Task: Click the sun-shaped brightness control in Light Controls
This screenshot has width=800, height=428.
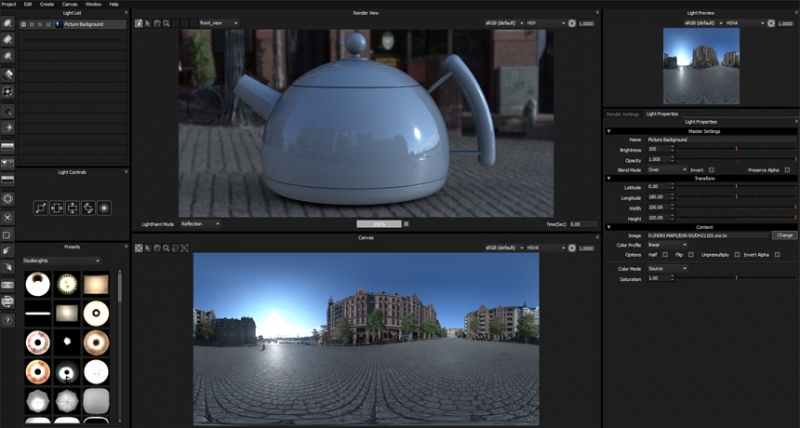Action: click(104, 208)
